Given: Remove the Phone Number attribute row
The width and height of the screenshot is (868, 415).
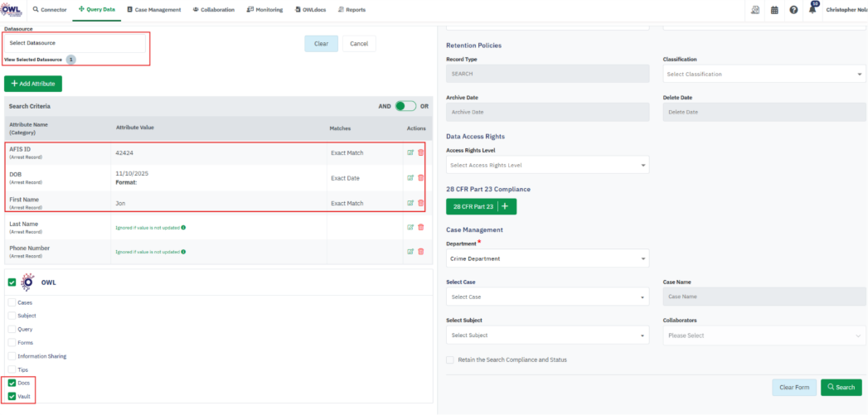Looking at the screenshot, I should click(x=420, y=251).
